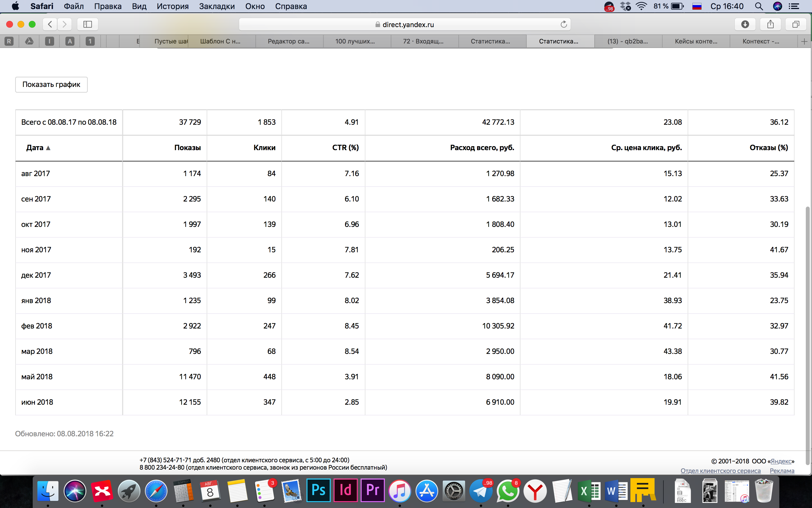This screenshot has height=508, width=812.
Task: Open Premiere Pro from the dock
Action: [372, 490]
